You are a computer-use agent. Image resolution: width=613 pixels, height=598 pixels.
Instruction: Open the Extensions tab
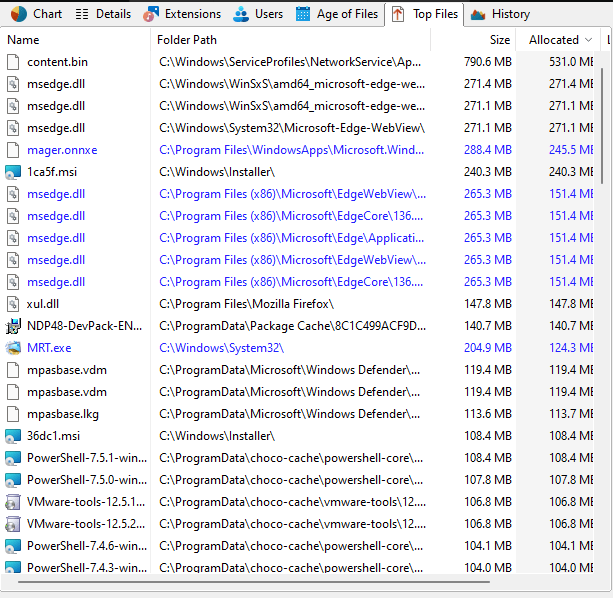(x=182, y=14)
